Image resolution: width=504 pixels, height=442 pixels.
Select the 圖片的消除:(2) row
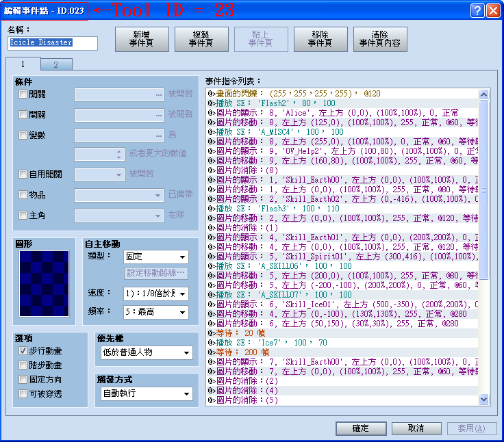click(x=342, y=381)
